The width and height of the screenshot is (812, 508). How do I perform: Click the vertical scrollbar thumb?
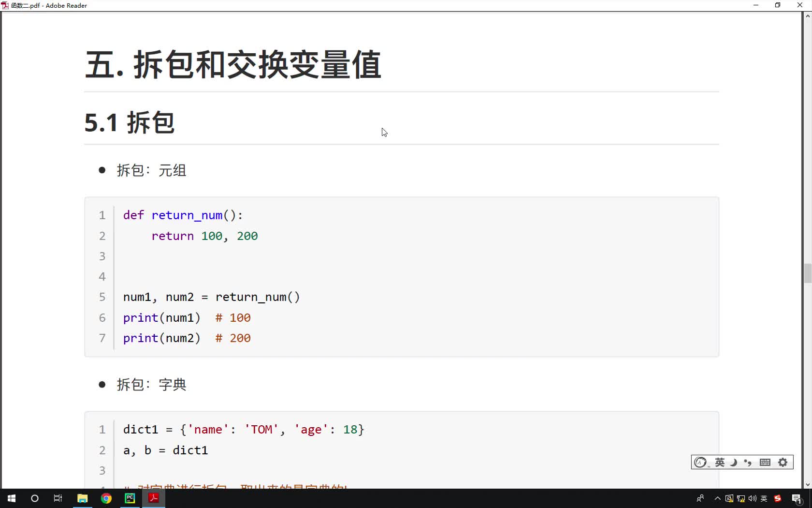808,273
